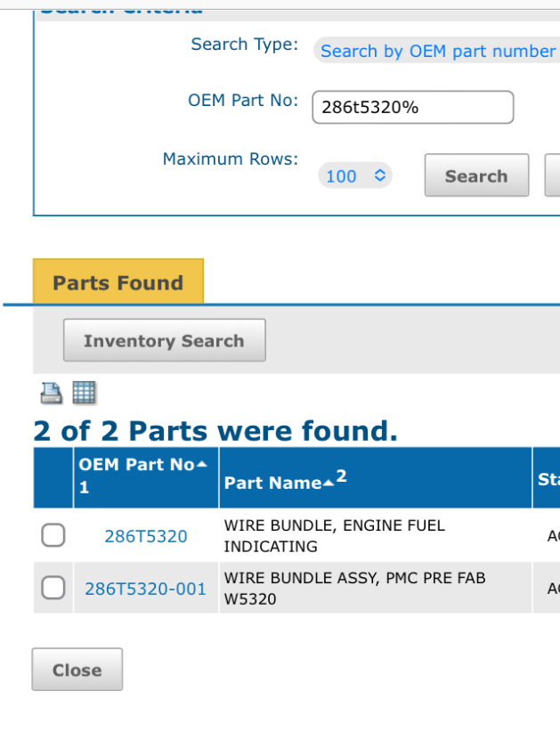Click the cut-off status column header
This screenshot has width=560, height=748.
[547, 479]
